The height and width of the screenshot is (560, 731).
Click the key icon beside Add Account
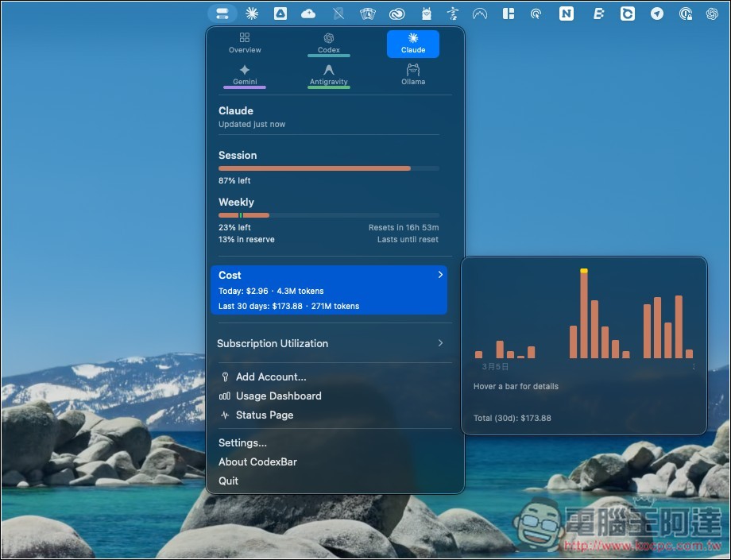(225, 377)
